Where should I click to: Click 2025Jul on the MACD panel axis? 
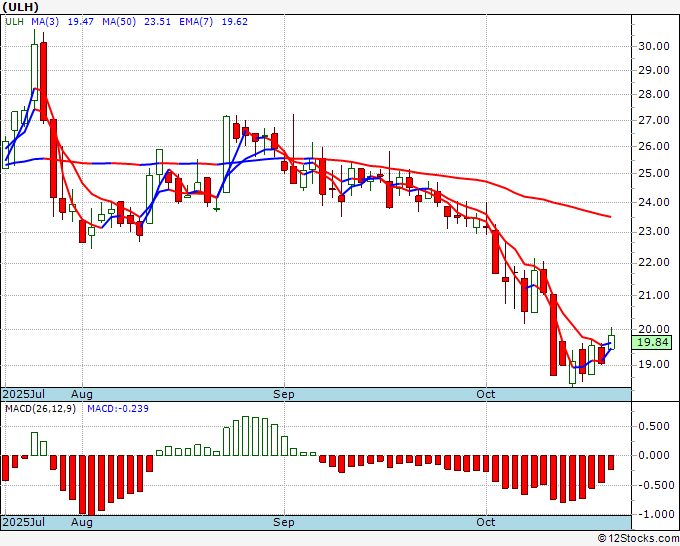[x=24, y=522]
